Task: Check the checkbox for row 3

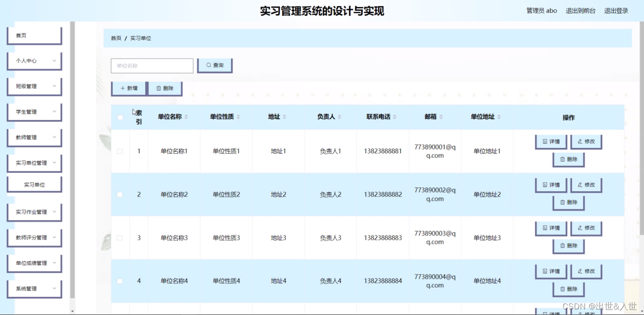Action: click(x=120, y=238)
